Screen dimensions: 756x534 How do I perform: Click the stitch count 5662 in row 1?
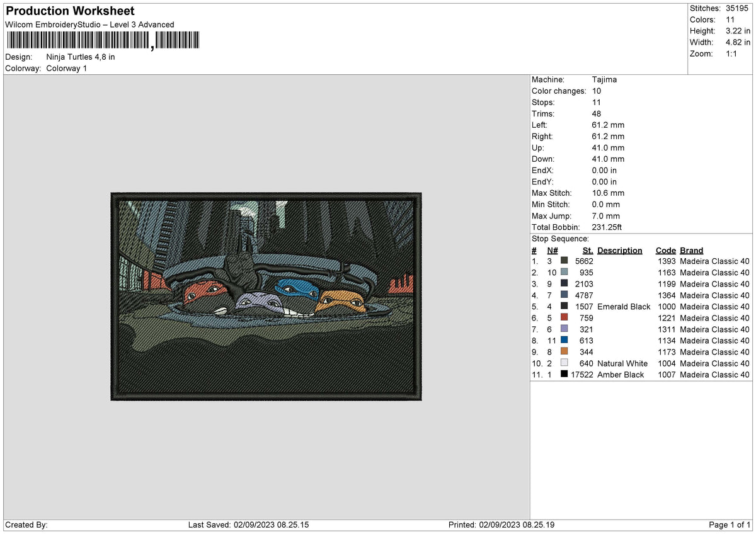coord(584,261)
